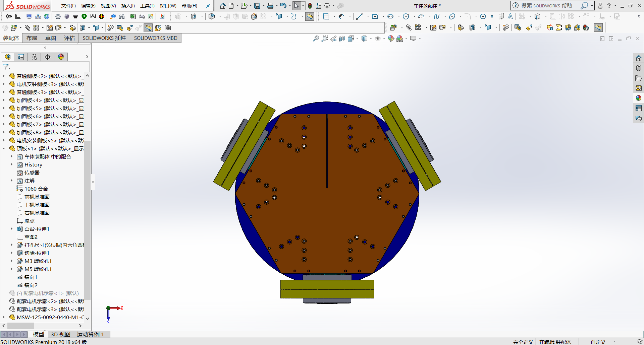
Task: Open the 运动算例 1 bottom tab
Action: click(x=90, y=334)
